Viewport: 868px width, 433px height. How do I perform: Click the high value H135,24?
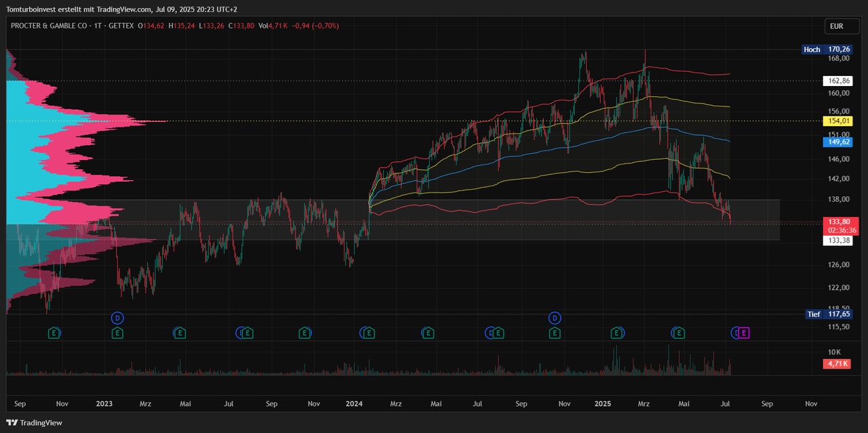click(181, 26)
